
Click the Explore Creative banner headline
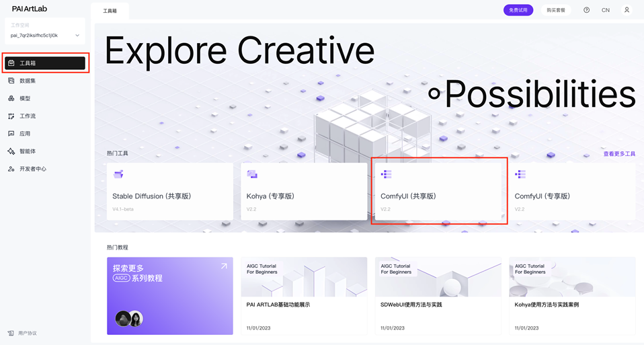239,51
